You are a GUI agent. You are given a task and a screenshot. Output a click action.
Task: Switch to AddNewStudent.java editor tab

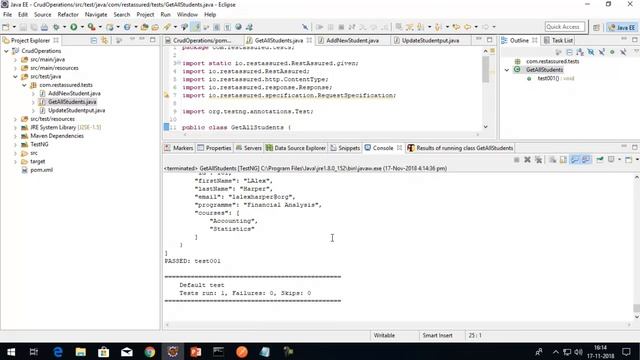(352, 40)
